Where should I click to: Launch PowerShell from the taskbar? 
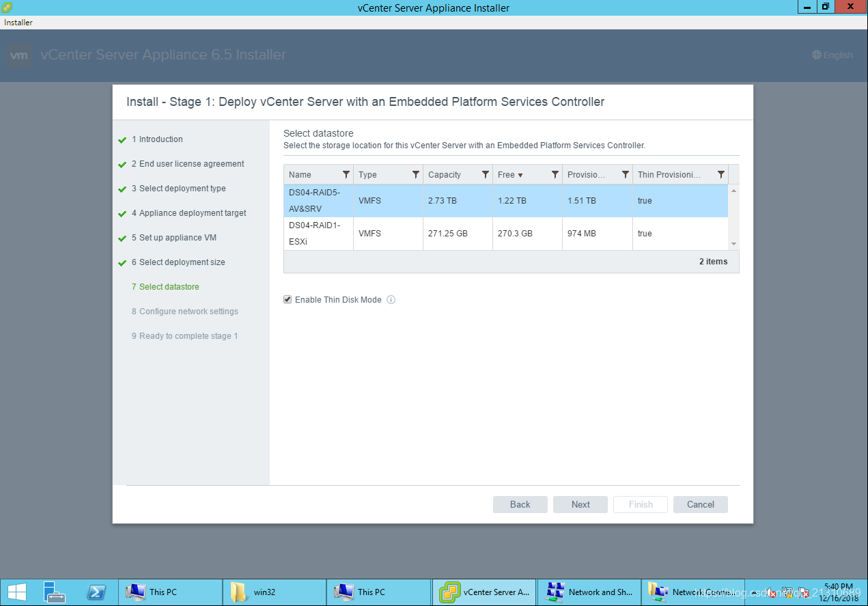pyautogui.click(x=96, y=592)
